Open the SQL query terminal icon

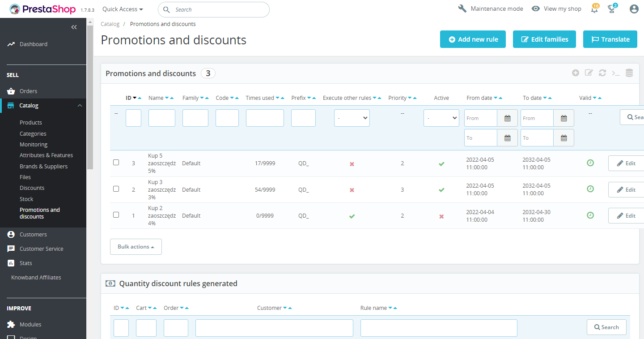pyautogui.click(x=616, y=73)
